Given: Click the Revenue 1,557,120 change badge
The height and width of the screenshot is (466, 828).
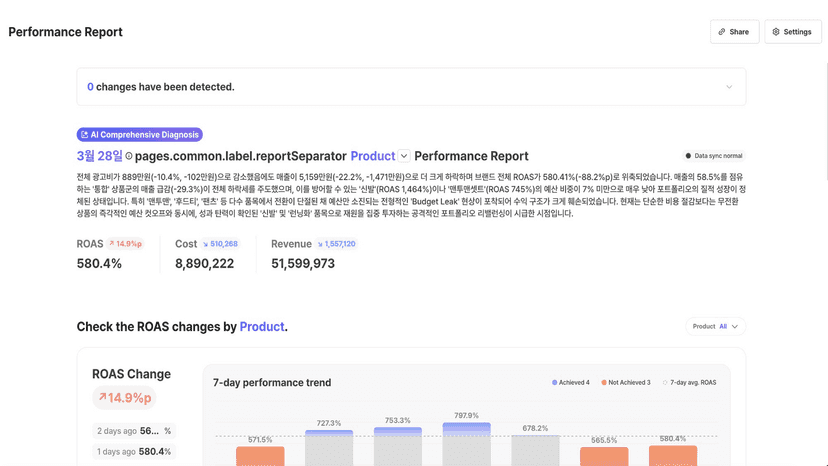Looking at the screenshot, I should [x=336, y=244].
